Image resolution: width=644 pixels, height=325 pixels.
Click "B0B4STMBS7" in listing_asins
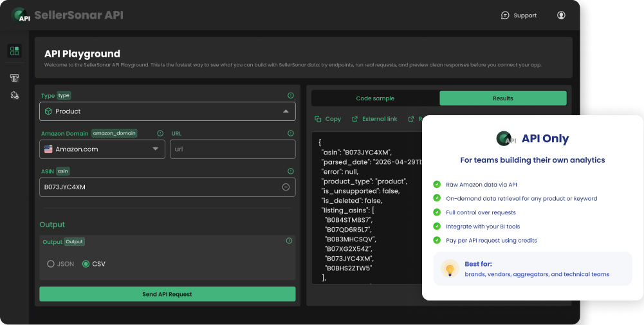click(x=349, y=220)
